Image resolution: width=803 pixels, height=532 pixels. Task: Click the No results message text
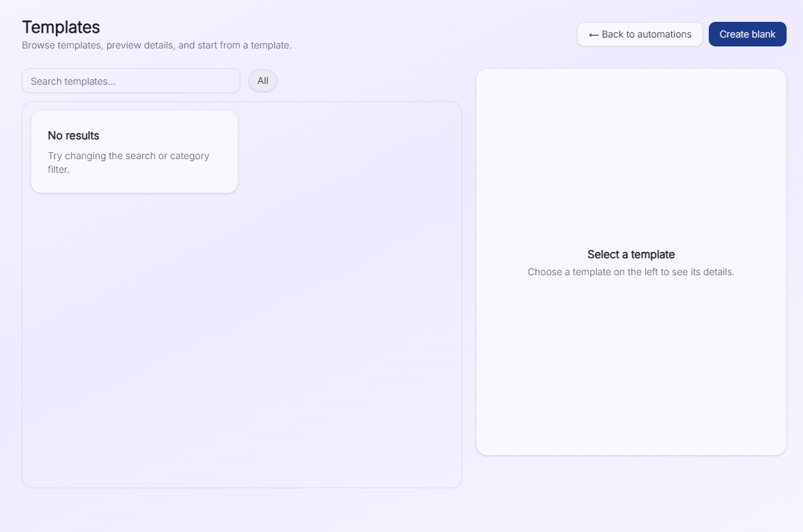tap(73, 136)
